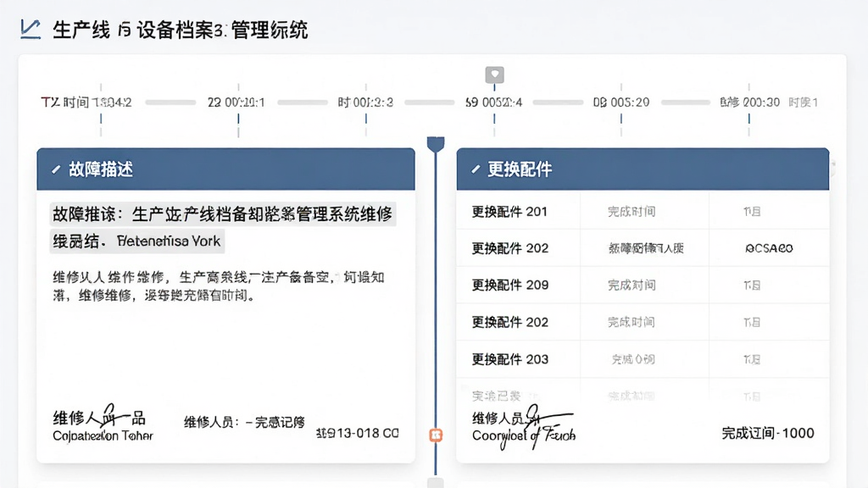Click the pencil icon in the 更换配件 header

pyautogui.click(x=476, y=169)
